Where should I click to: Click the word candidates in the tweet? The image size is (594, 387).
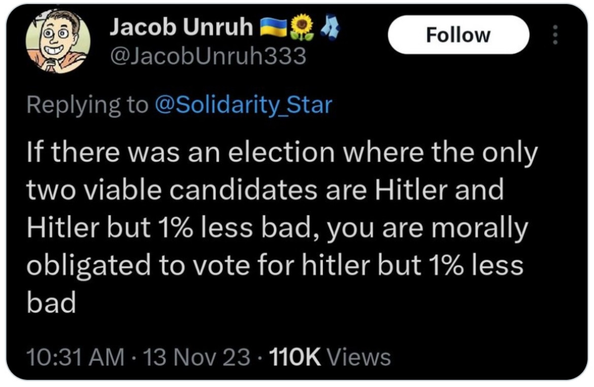[x=243, y=190]
